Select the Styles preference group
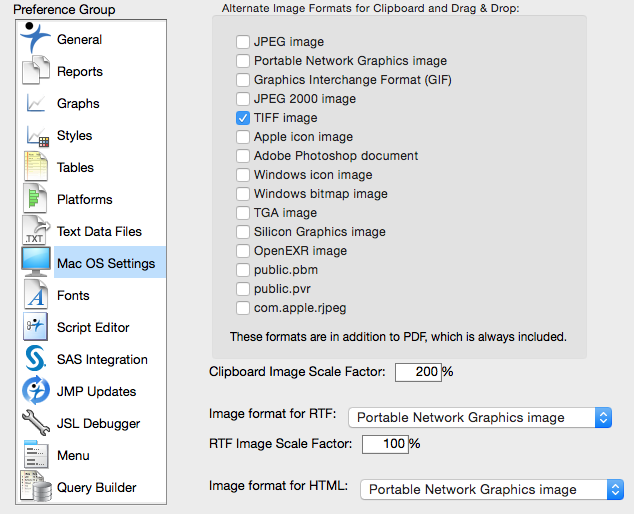 point(74,135)
